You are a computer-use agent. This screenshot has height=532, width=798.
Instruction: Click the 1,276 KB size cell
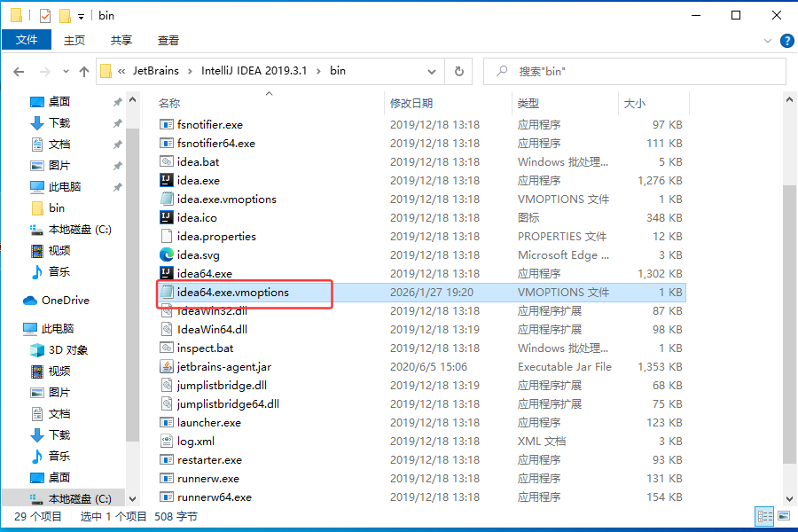[660, 180]
